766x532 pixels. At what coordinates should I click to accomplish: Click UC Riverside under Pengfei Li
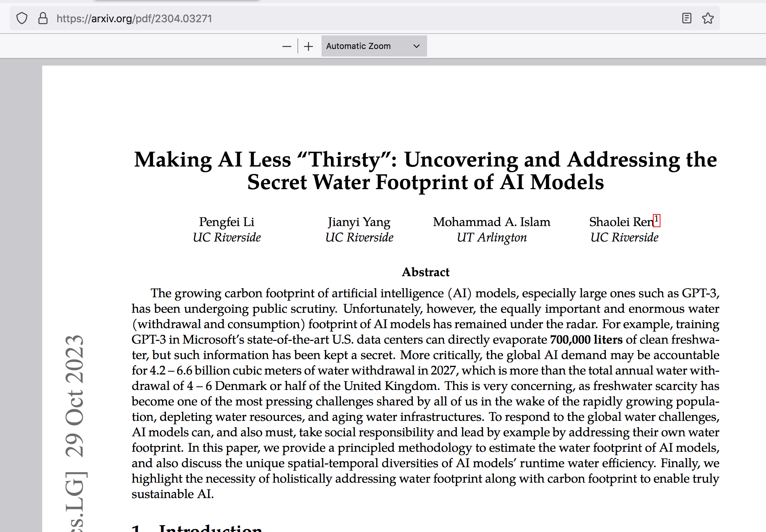pyautogui.click(x=227, y=237)
